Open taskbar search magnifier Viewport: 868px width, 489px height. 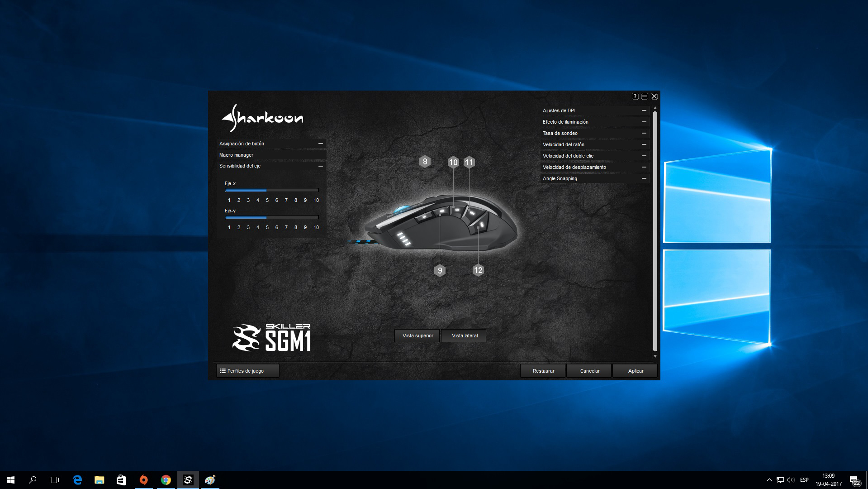click(33, 480)
